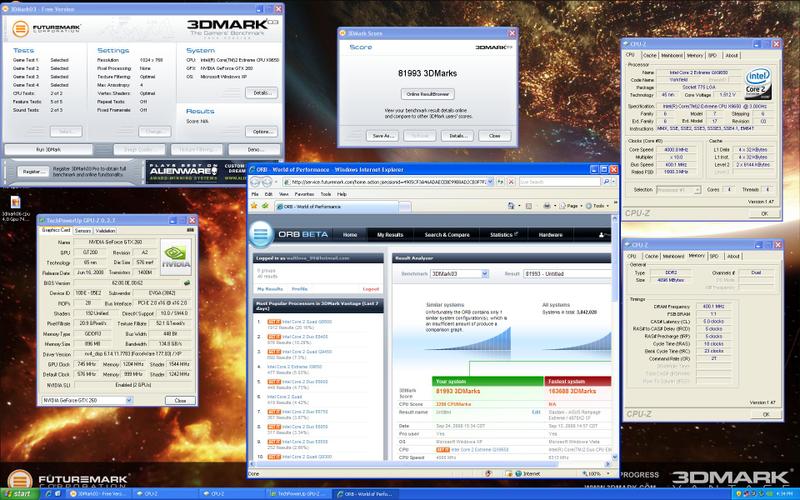This screenshot has width=800, height=500.
Task: Click the Profile link in ORB sidebar
Action: point(299,289)
